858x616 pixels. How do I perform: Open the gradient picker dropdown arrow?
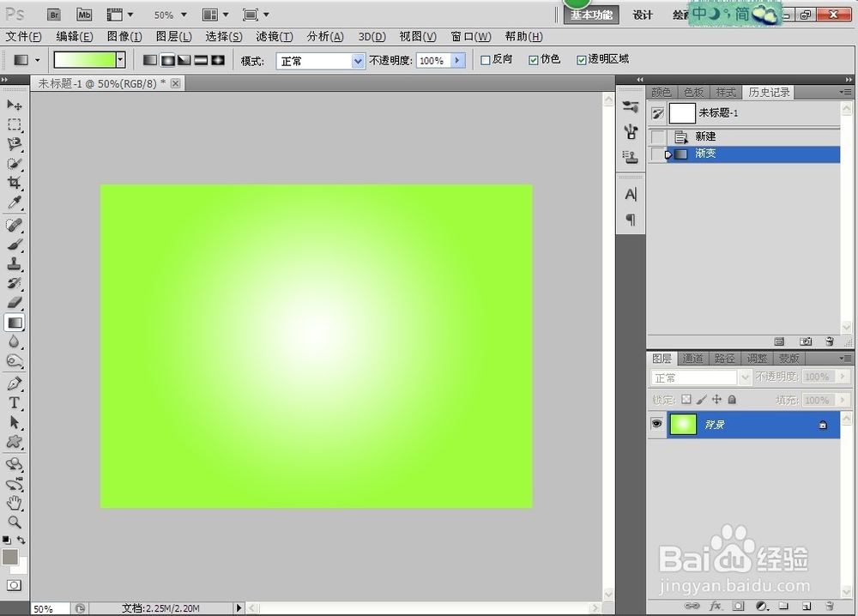coord(120,60)
